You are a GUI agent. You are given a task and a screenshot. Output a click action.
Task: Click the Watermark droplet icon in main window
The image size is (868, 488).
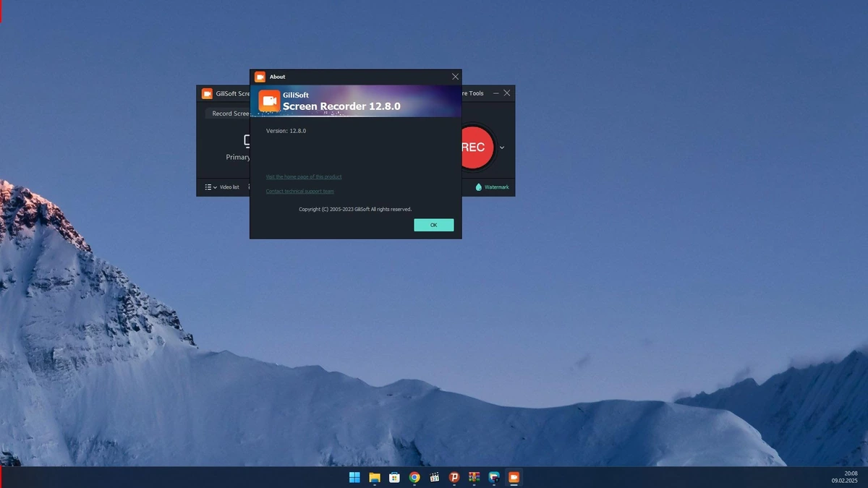(478, 187)
